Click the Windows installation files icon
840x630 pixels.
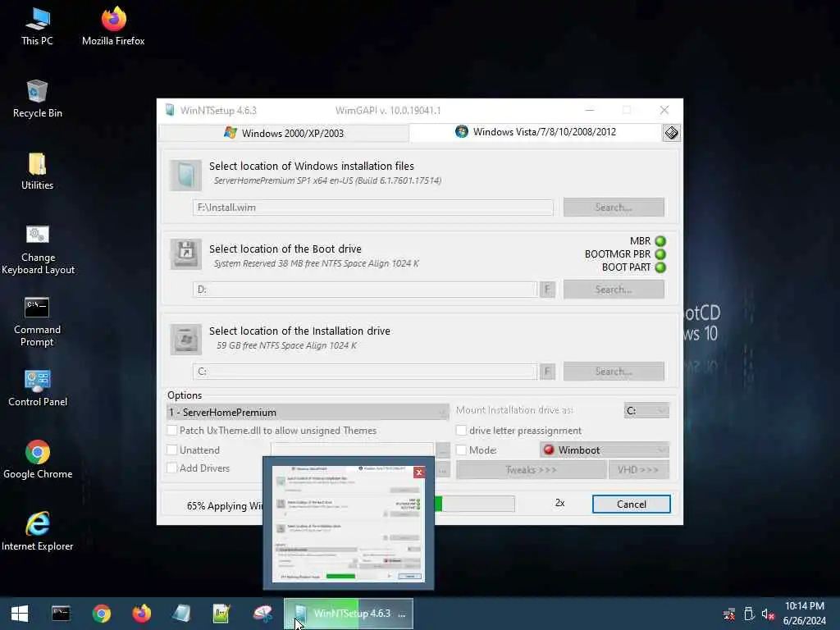click(186, 176)
